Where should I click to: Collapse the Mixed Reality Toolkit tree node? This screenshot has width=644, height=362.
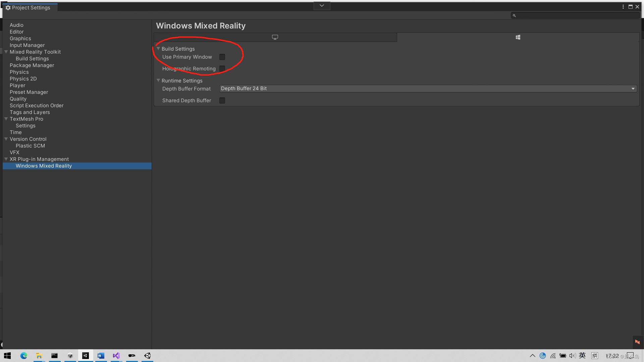pos(6,52)
